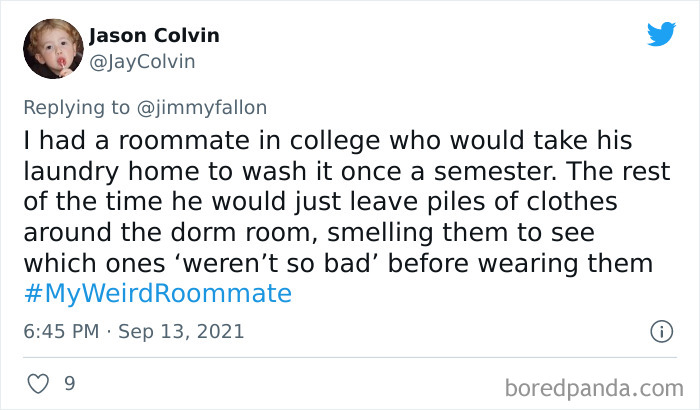
Task: Open the tweet info circle icon
Action: coord(660,330)
